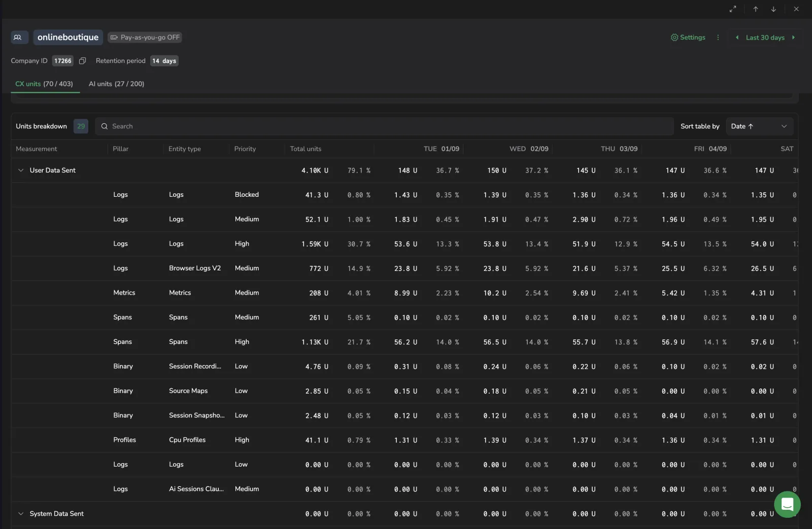The width and height of the screenshot is (812, 529).
Task: Collapse the User Data Sent group
Action: pyautogui.click(x=21, y=170)
